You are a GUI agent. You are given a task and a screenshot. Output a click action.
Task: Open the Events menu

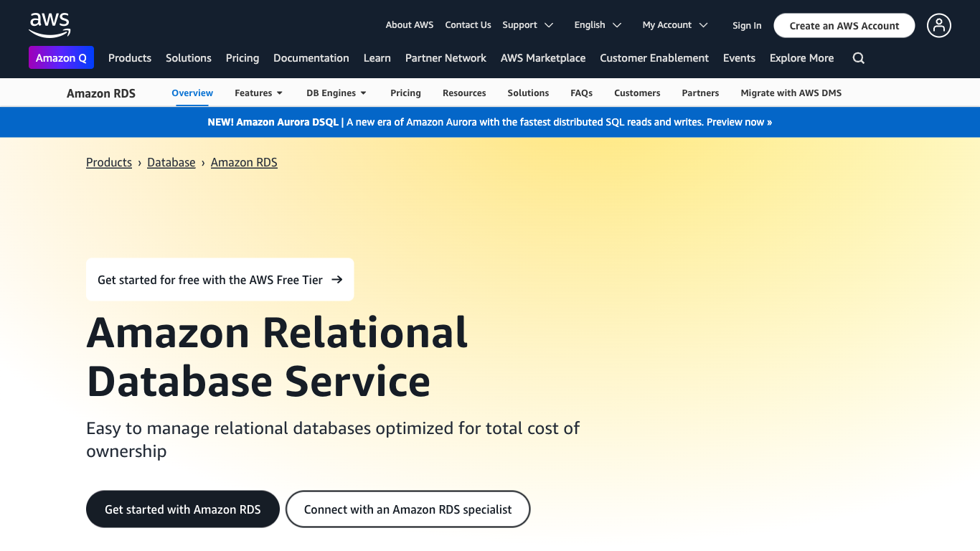(739, 58)
